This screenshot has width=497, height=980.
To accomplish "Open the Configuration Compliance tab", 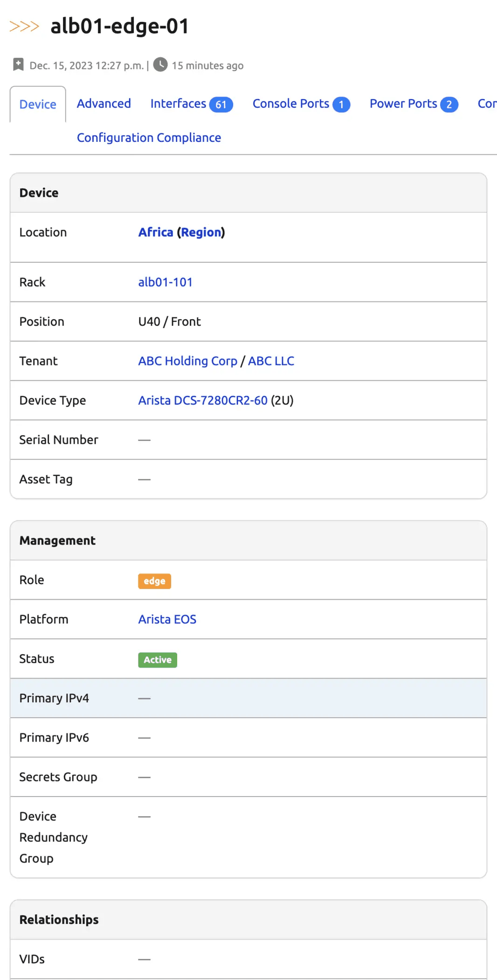I will coord(149,138).
